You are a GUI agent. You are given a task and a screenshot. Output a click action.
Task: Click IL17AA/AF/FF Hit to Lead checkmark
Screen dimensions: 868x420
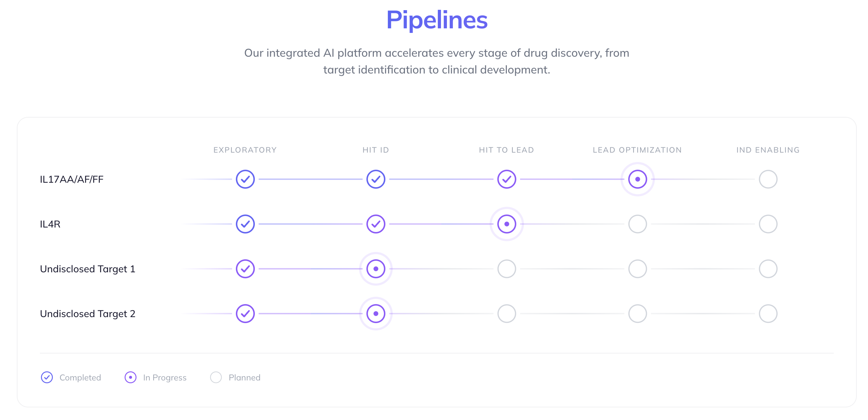[x=507, y=179]
